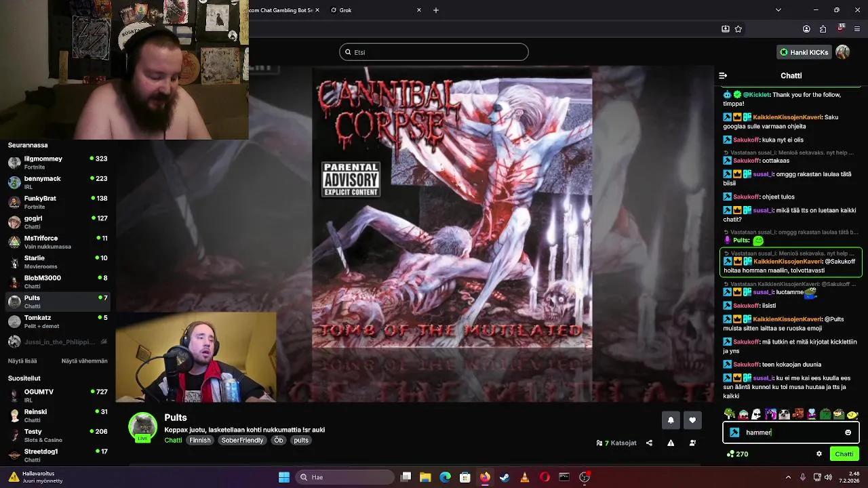
Task: Open the browser extensions puzzle icon
Action: [823, 29]
